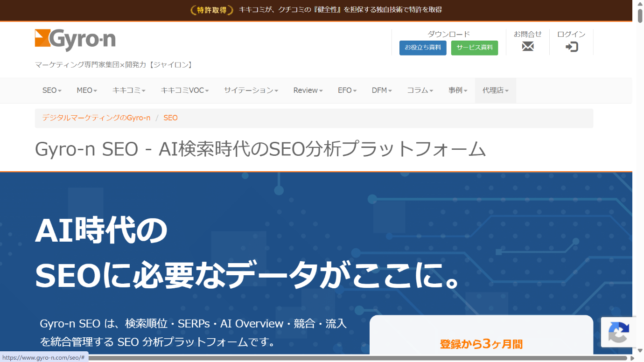Open the DFM navigation menu
The height and width of the screenshot is (362, 644).
point(382,90)
